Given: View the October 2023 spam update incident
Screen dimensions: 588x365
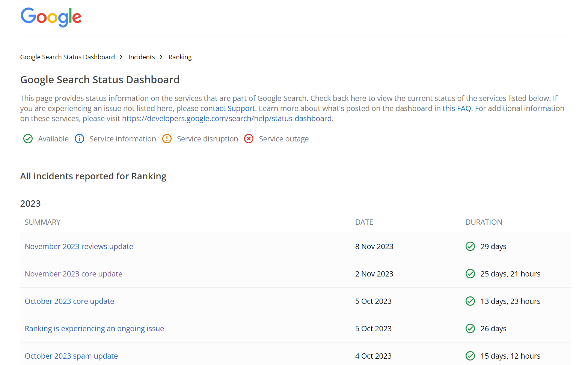Looking at the screenshot, I should point(71,356).
